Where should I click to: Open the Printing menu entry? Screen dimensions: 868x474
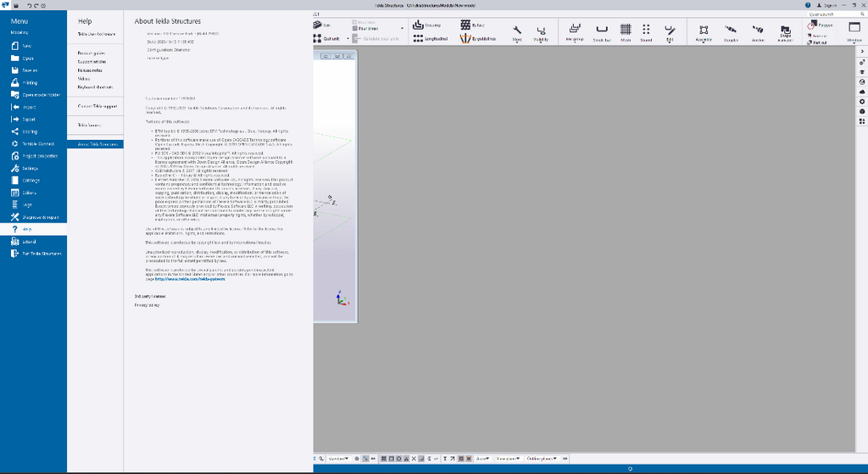tap(33, 82)
